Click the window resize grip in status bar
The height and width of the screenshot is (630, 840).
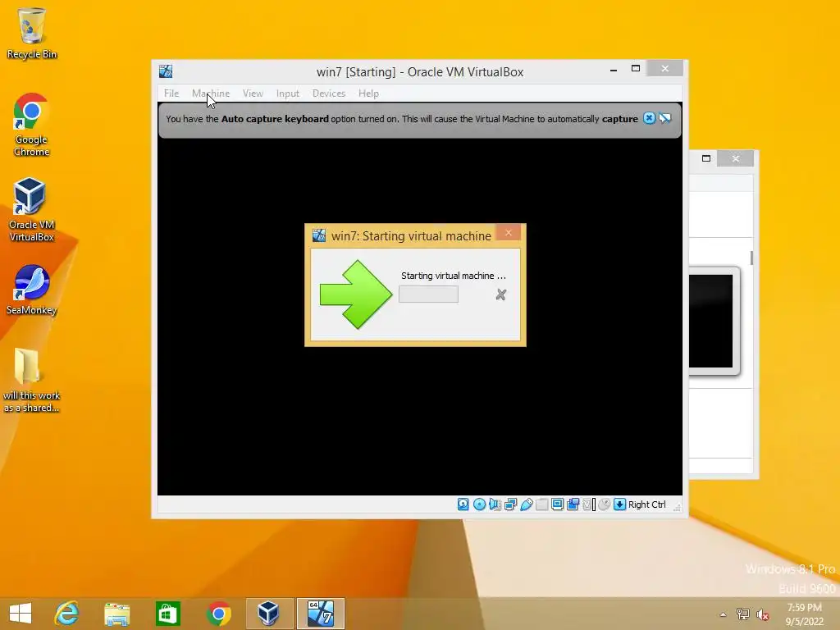tap(677, 507)
